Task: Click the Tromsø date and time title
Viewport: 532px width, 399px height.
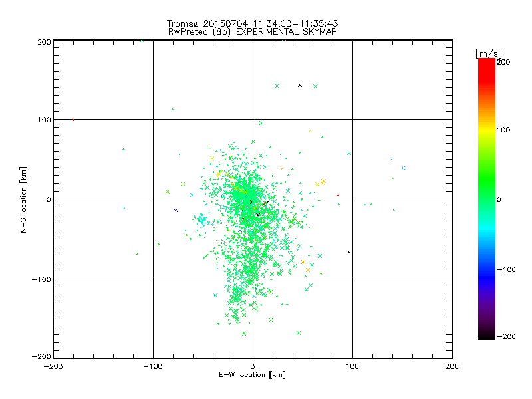Action: 252,23
